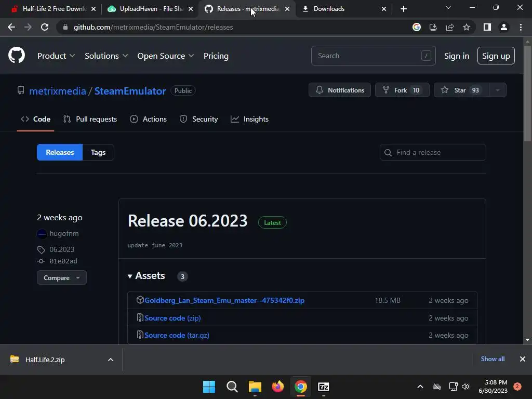The image size is (532, 399).
Task: Click the Find a release field
Action: coord(433,152)
